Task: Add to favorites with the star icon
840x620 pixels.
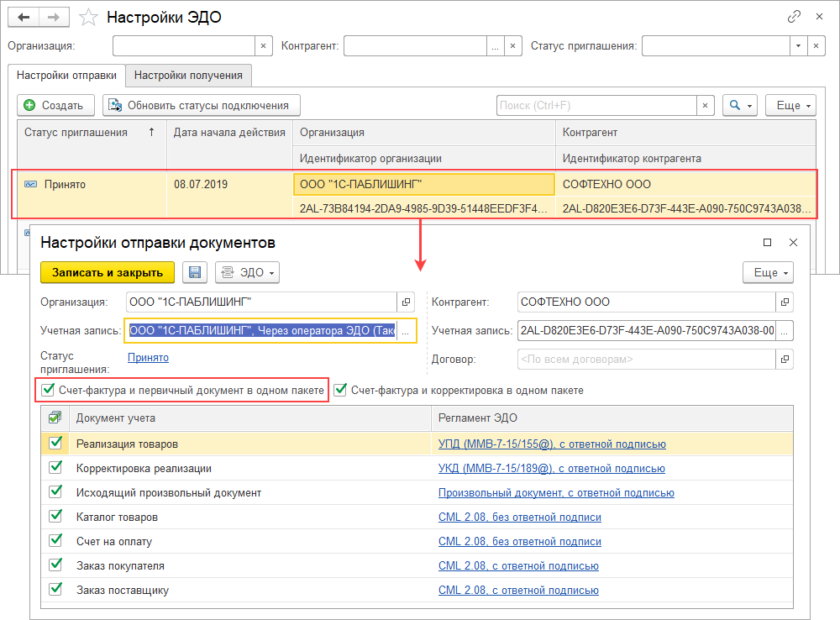Action: tap(87, 17)
